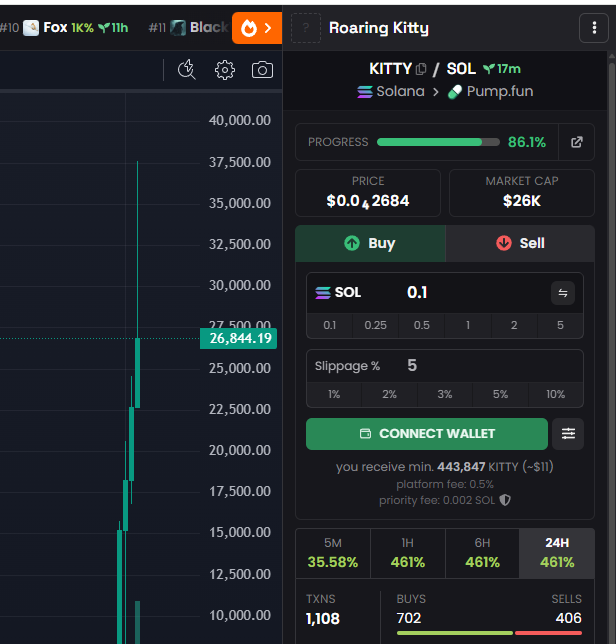Click the Solana chain link
The height and width of the screenshot is (644, 616).
[391, 91]
